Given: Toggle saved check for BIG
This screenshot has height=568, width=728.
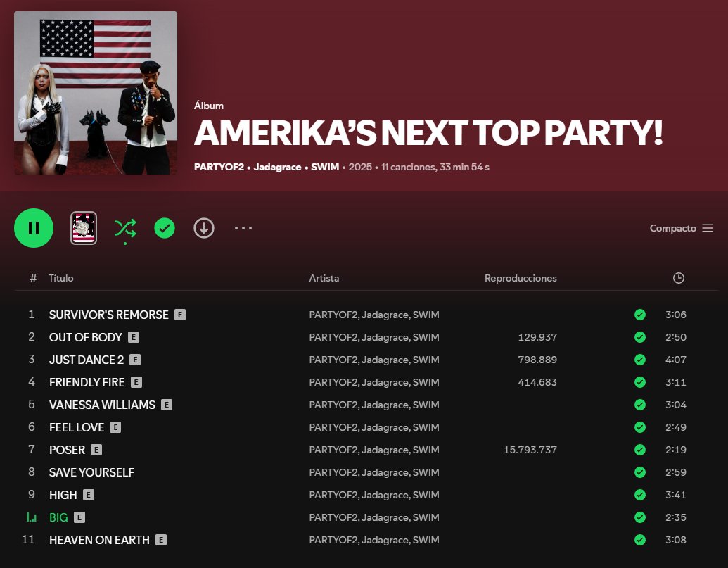Looking at the screenshot, I should [x=640, y=517].
